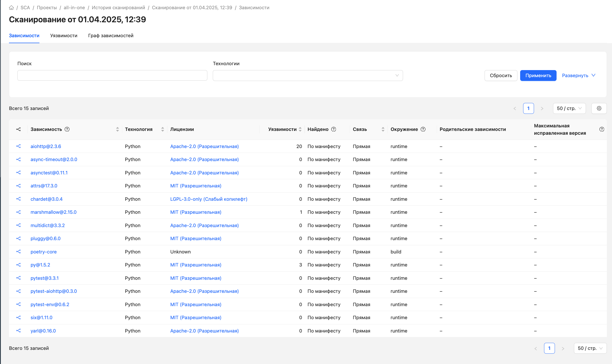The height and width of the screenshot is (364, 612).
Task: Go to SCA breadcrumb
Action: 25,8
